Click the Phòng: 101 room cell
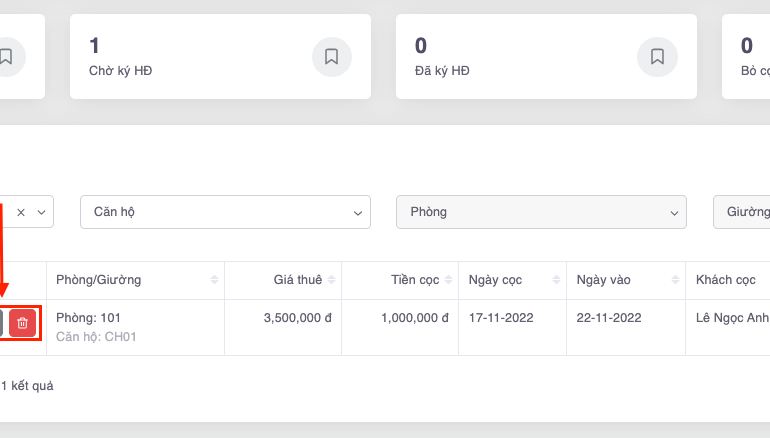The width and height of the screenshot is (770, 438). coord(88,318)
